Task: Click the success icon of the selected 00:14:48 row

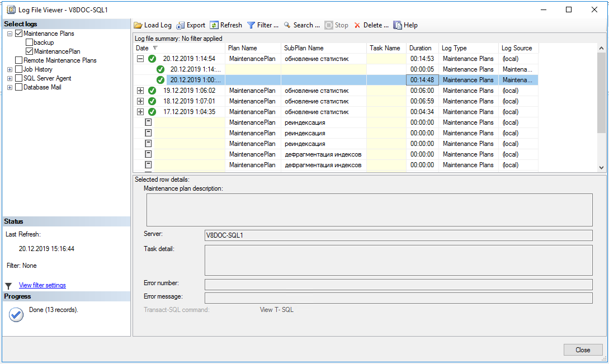Action: (x=160, y=80)
